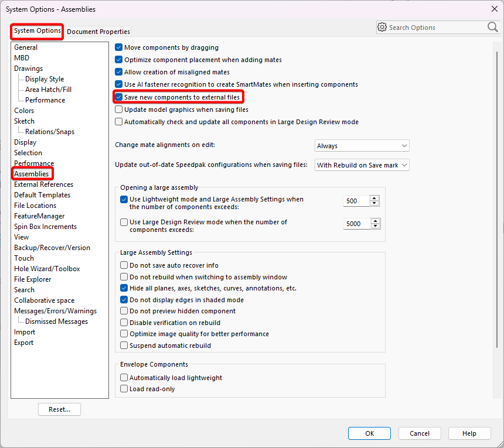
Task: Enable Load read-only for envelope components
Action: coord(124,389)
